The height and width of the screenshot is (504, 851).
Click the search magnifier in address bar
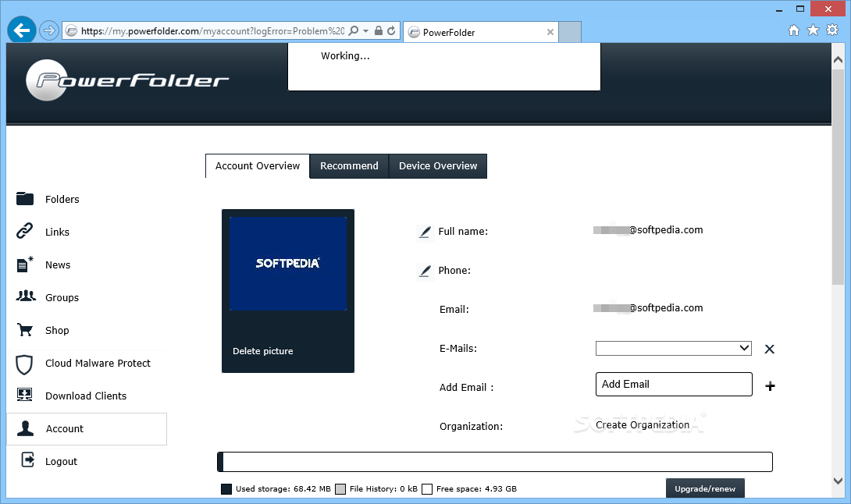click(x=354, y=31)
